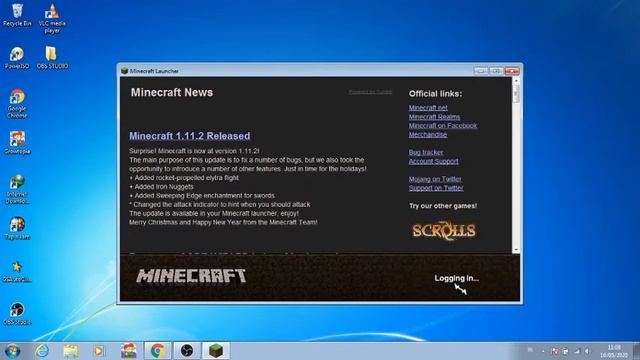
Task: Open Internet Explorer in the taskbar
Action: pos(42,351)
